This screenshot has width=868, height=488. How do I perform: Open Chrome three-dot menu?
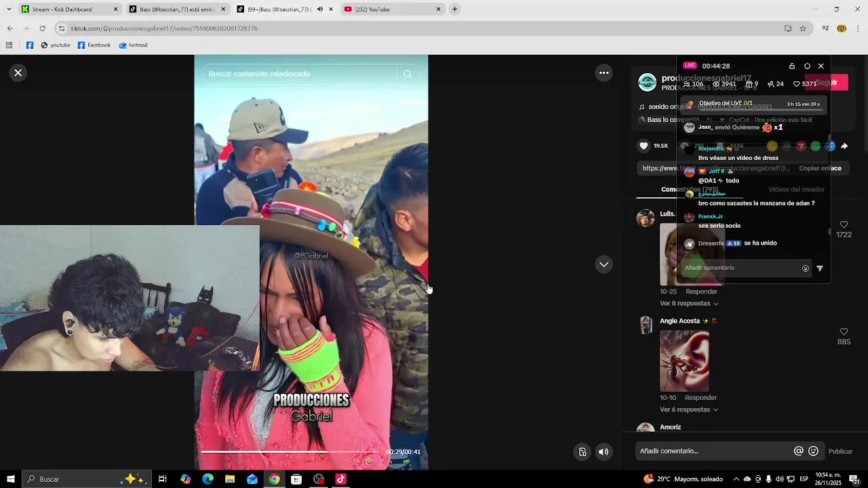click(x=858, y=28)
